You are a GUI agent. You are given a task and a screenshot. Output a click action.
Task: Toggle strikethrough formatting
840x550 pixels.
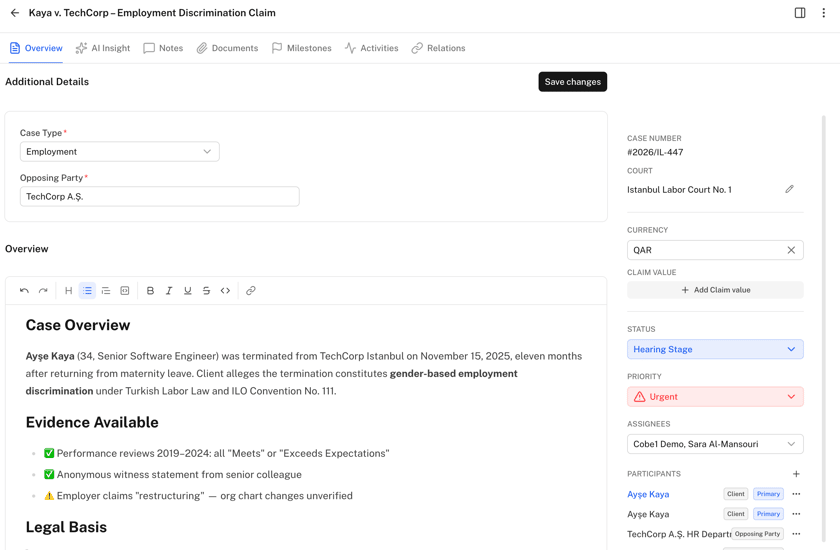(x=206, y=291)
